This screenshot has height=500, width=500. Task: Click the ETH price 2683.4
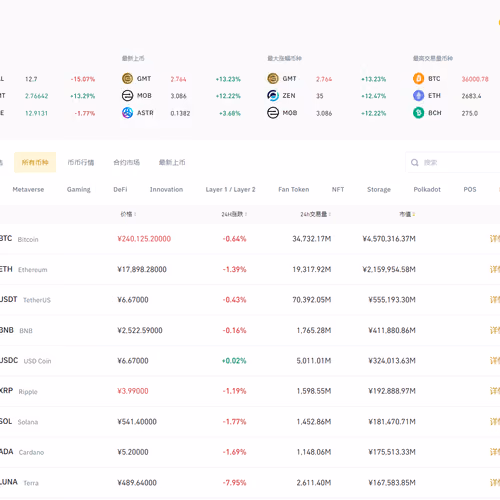pos(471,96)
